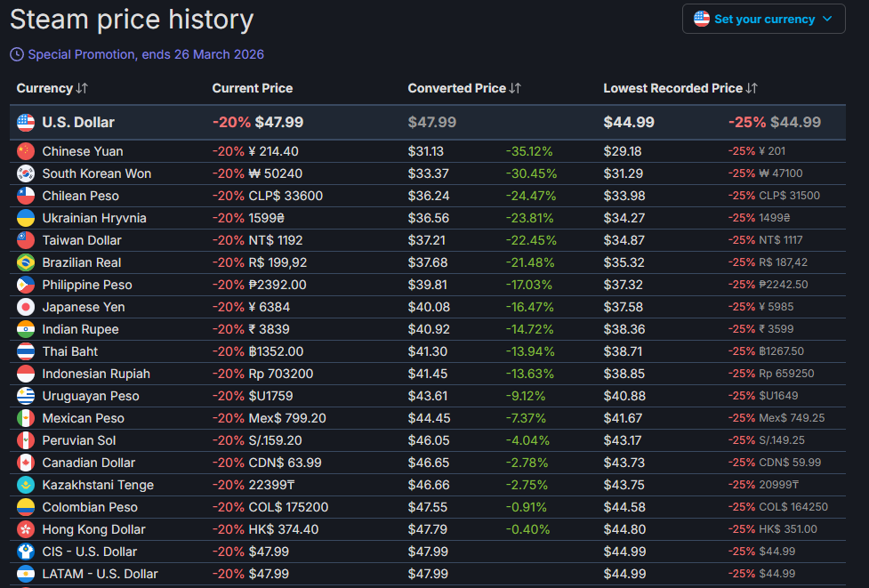Click the Mex$ 799.20 current price
The image size is (869, 588).
[x=287, y=418]
